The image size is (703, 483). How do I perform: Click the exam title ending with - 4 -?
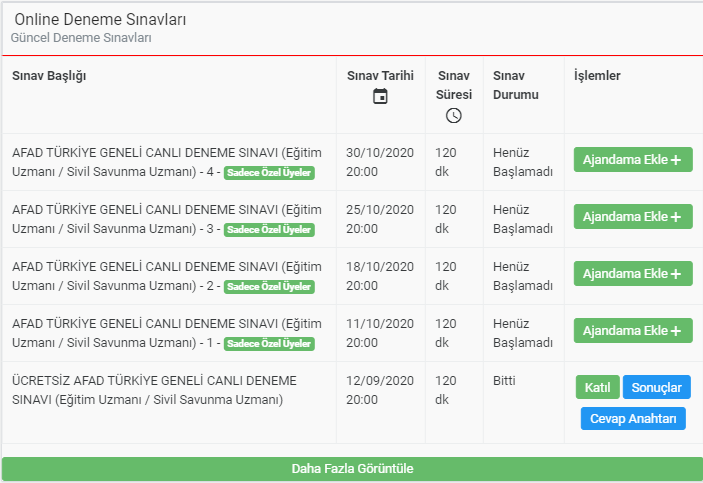tap(167, 162)
